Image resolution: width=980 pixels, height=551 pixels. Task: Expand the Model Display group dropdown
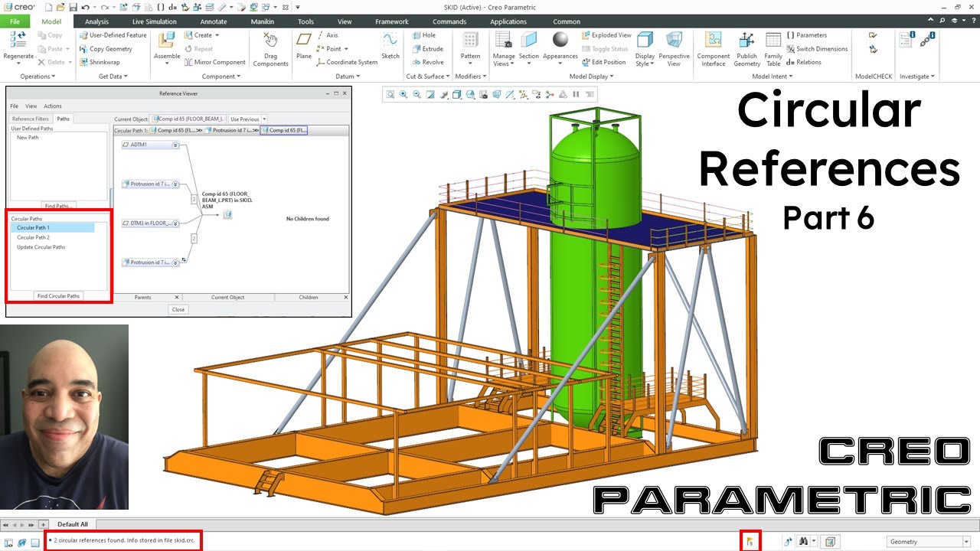pyautogui.click(x=591, y=77)
